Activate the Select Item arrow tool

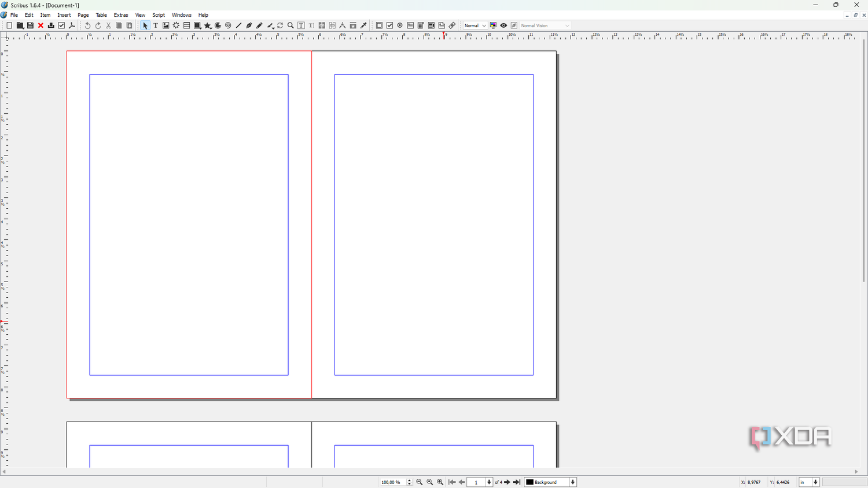tap(145, 25)
